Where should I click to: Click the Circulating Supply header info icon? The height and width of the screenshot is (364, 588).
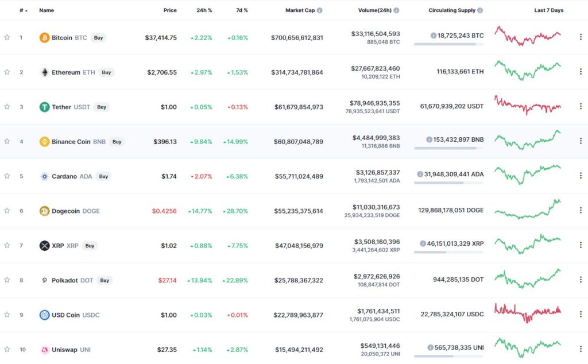(480, 10)
